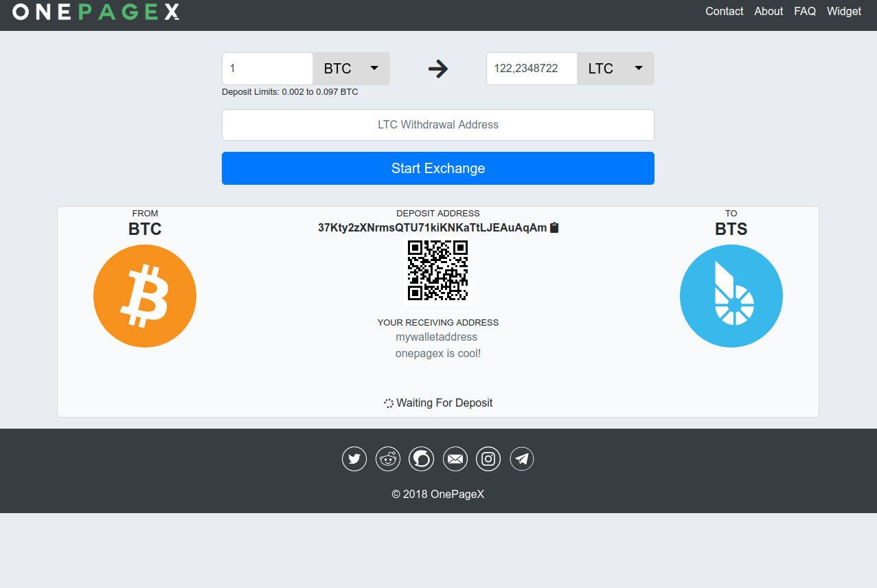Click the BTC heading under FROM
The width and height of the screenshot is (877, 588).
tap(145, 229)
